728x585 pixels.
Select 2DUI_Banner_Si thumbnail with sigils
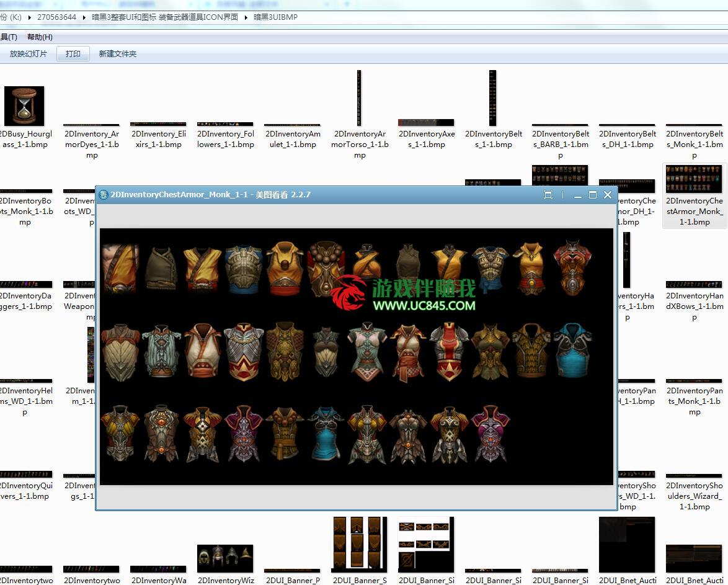click(426, 545)
